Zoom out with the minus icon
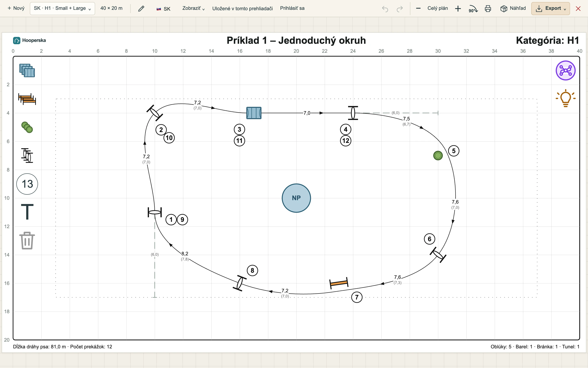Viewport: 588px width, 368px height. pyautogui.click(x=418, y=8)
